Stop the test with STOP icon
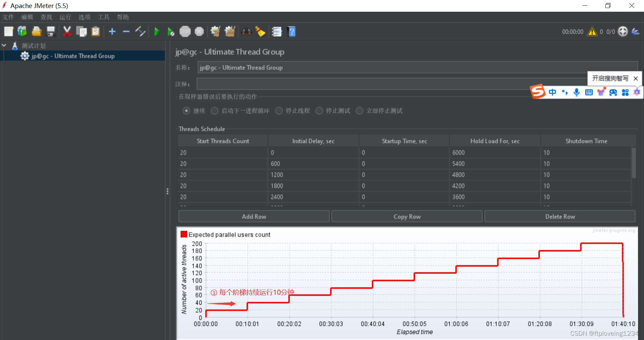Image resolution: width=644 pixels, height=340 pixels. click(185, 32)
